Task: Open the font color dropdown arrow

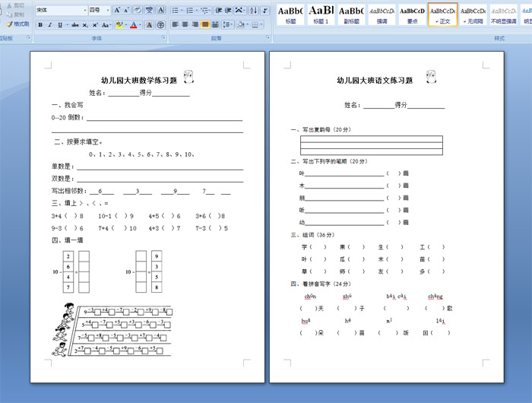Action: tap(140, 25)
